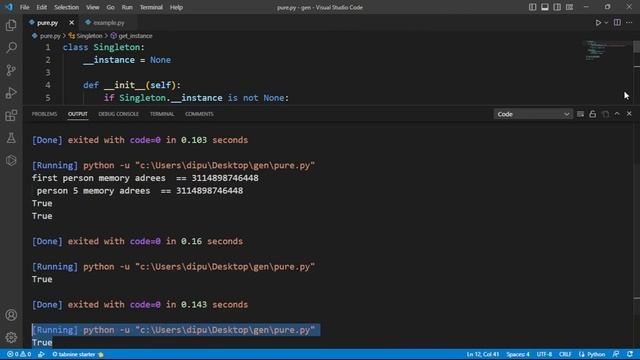Change the UTF-8 file encoding
This screenshot has width=640, height=360.
(544, 354)
